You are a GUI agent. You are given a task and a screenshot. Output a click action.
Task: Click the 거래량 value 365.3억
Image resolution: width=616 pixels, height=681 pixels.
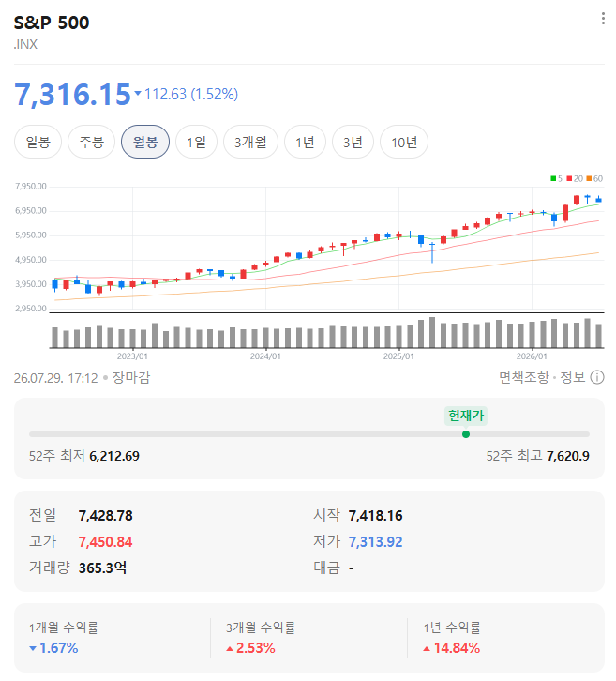click(102, 567)
